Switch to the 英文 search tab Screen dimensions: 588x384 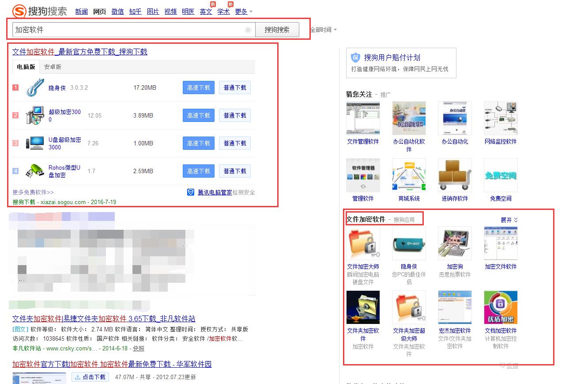(x=206, y=11)
